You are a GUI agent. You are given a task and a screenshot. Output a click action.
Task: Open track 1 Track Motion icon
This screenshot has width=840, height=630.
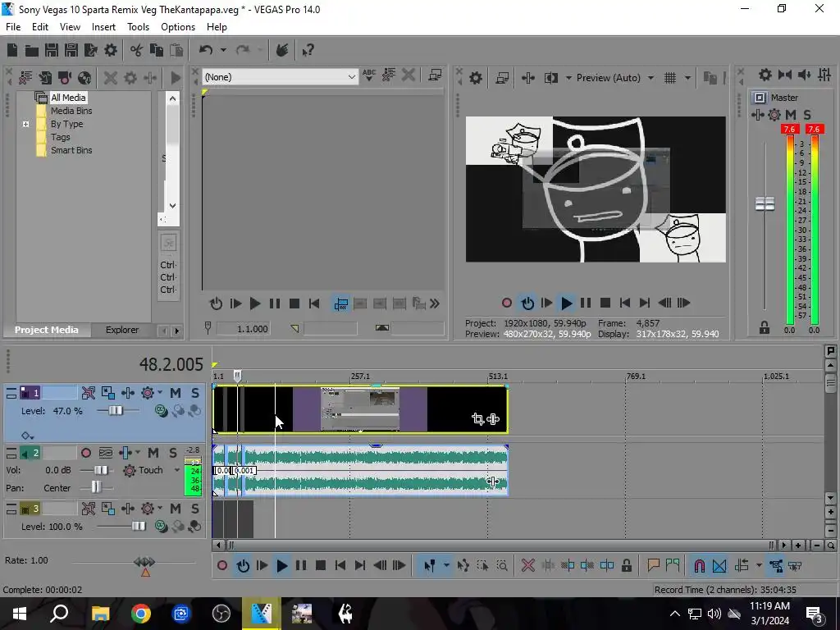point(108,393)
